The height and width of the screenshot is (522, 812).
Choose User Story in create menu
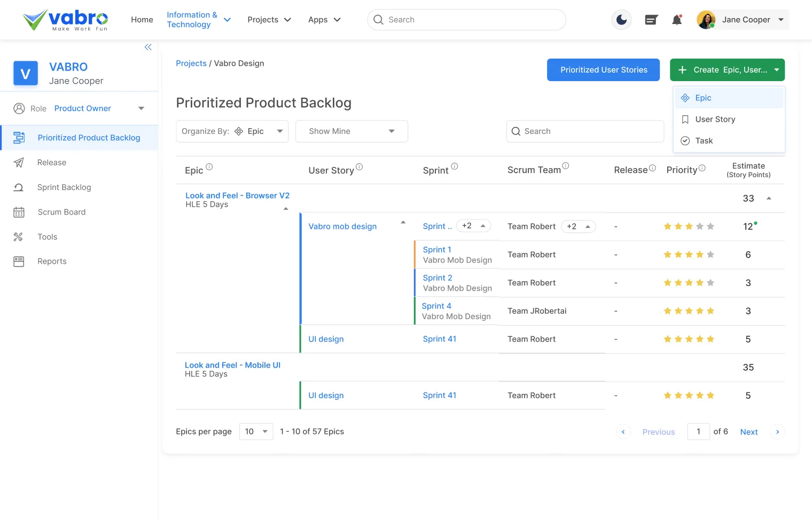[715, 120]
